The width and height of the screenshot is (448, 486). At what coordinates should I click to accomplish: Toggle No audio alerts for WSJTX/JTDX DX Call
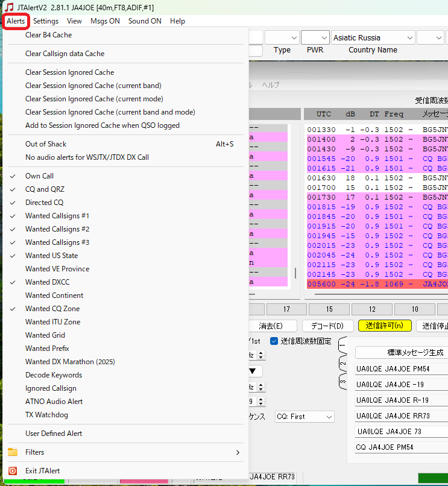click(x=125, y=157)
